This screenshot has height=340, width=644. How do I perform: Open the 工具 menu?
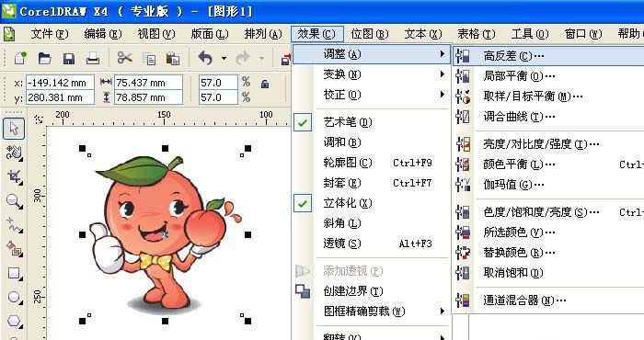pos(530,34)
